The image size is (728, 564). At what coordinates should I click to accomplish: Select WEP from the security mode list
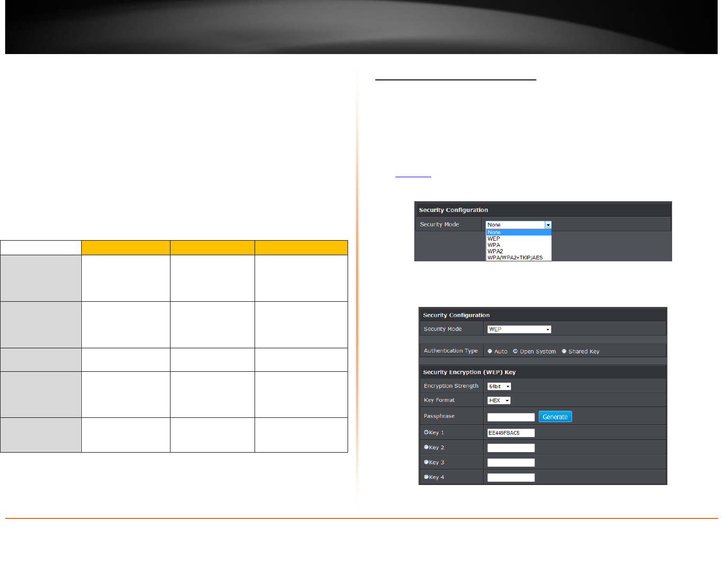[519, 239]
